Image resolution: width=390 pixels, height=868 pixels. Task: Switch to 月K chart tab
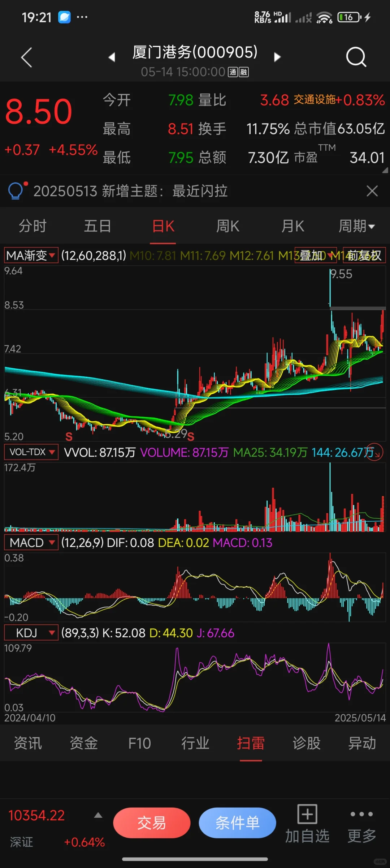point(293,226)
